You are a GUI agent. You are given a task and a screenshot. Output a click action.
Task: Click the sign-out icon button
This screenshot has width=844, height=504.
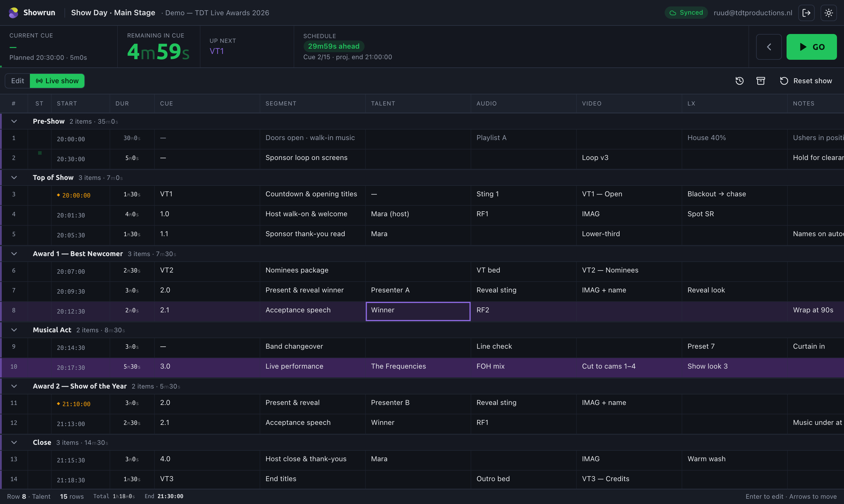(806, 13)
